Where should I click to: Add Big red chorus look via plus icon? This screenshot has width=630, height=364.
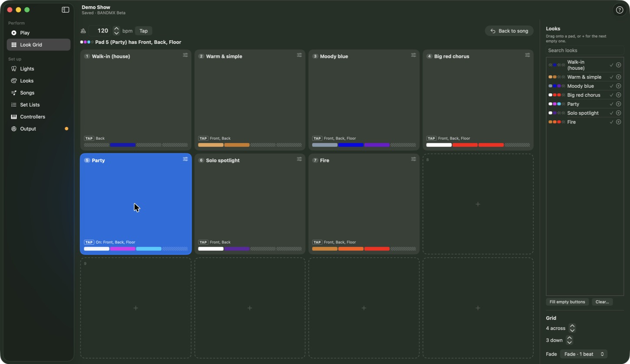(618, 95)
